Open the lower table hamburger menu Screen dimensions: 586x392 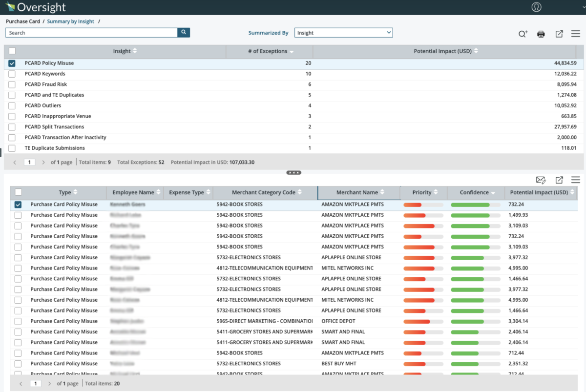576,180
